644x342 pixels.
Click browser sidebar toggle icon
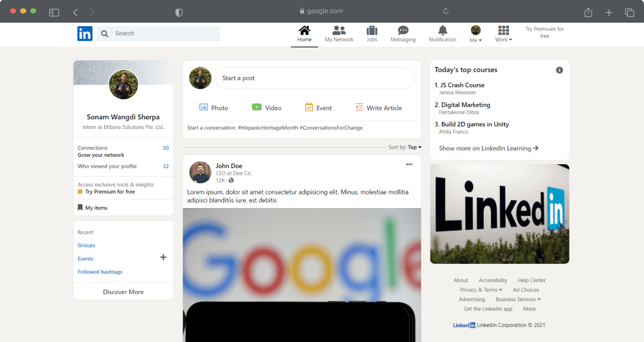pos(54,12)
